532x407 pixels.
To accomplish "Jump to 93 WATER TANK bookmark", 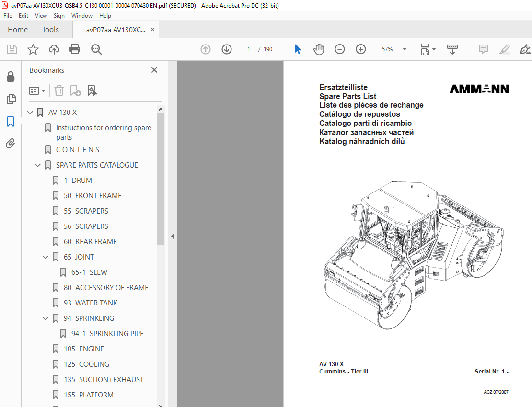I will (91, 303).
